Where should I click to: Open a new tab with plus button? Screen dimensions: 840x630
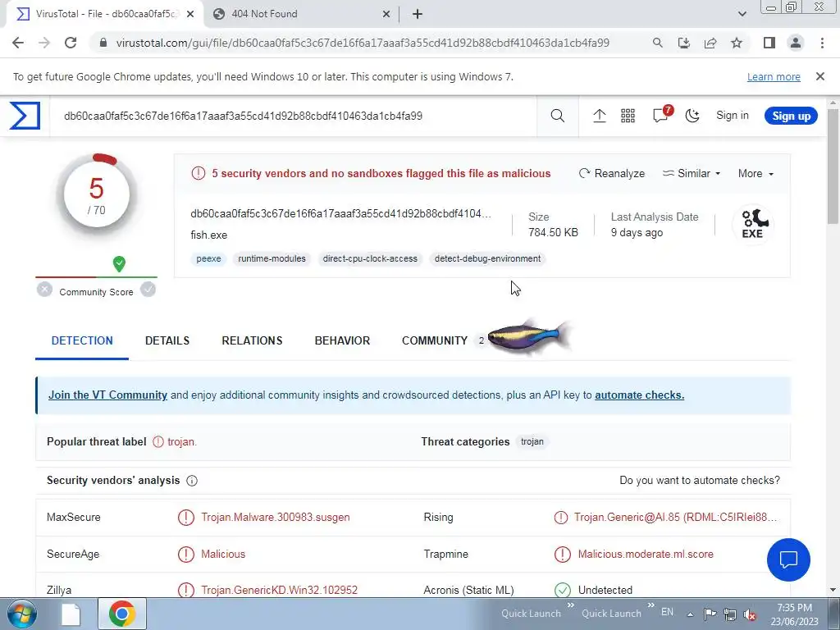click(418, 14)
